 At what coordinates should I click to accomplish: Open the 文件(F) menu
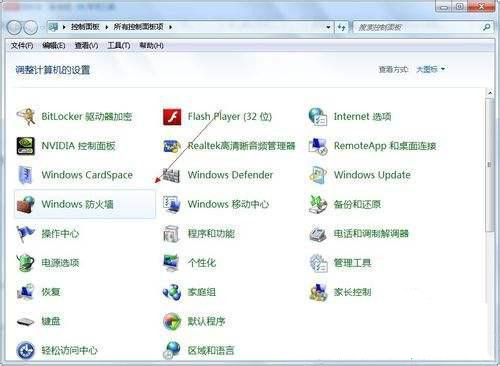[x=22, y=46]
